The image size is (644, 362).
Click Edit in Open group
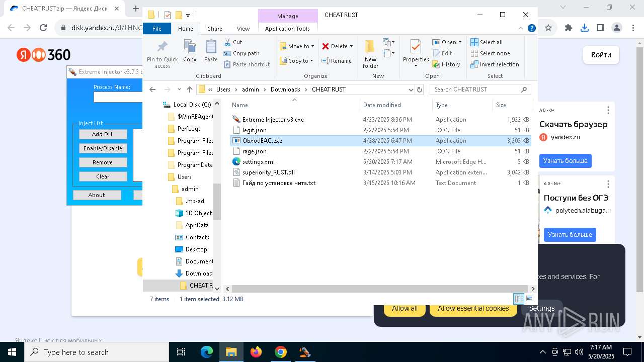coord(442,53)
